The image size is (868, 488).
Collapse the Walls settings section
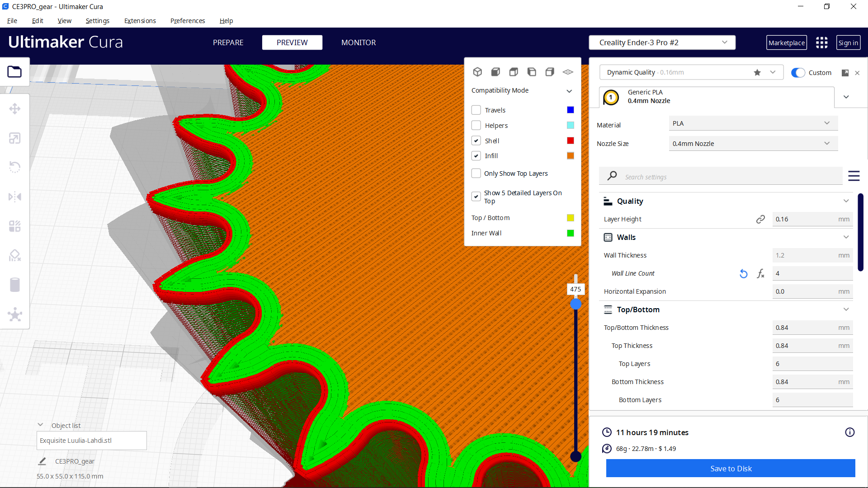846,237
